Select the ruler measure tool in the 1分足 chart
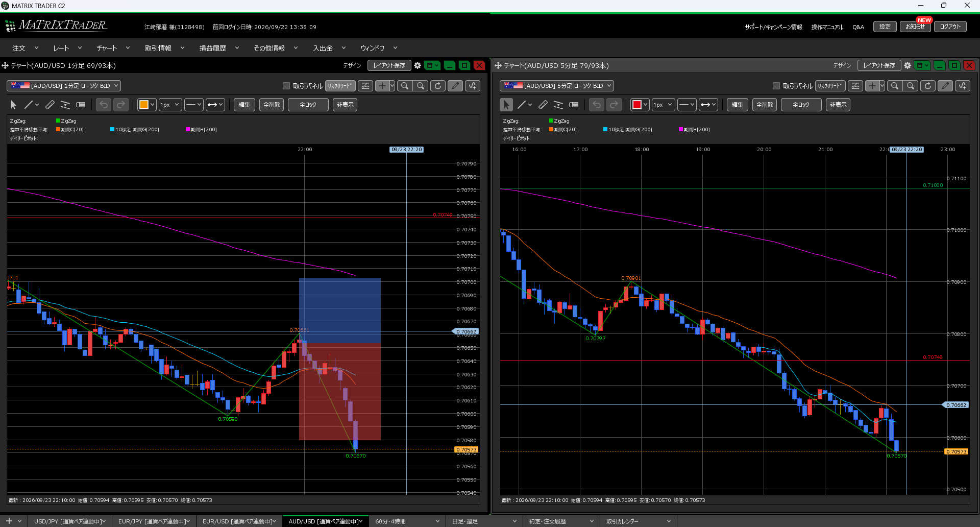Screen dimensions: 980x527 (50, 105)
